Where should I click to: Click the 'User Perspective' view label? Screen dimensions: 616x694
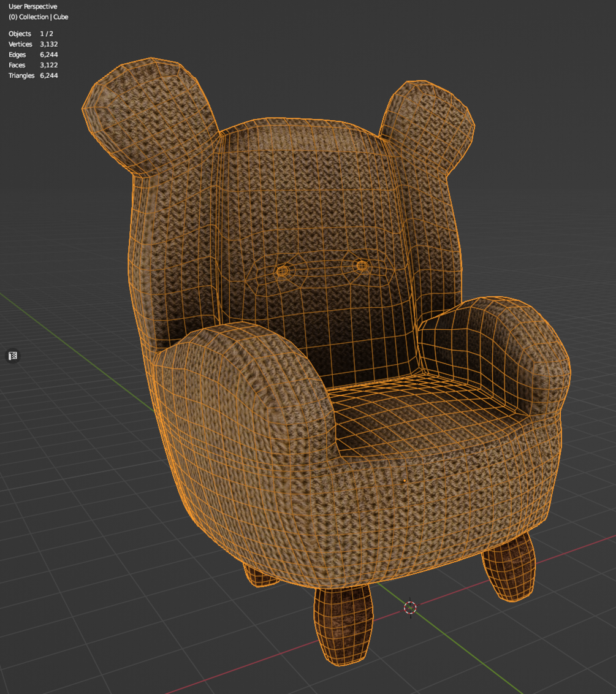[x=32, y=6]
